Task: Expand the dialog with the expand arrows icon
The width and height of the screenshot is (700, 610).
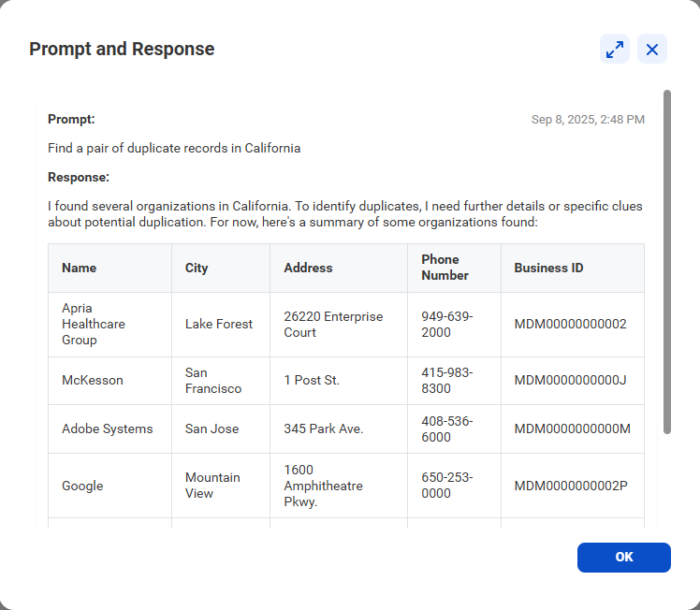Action: coord(615,49)
